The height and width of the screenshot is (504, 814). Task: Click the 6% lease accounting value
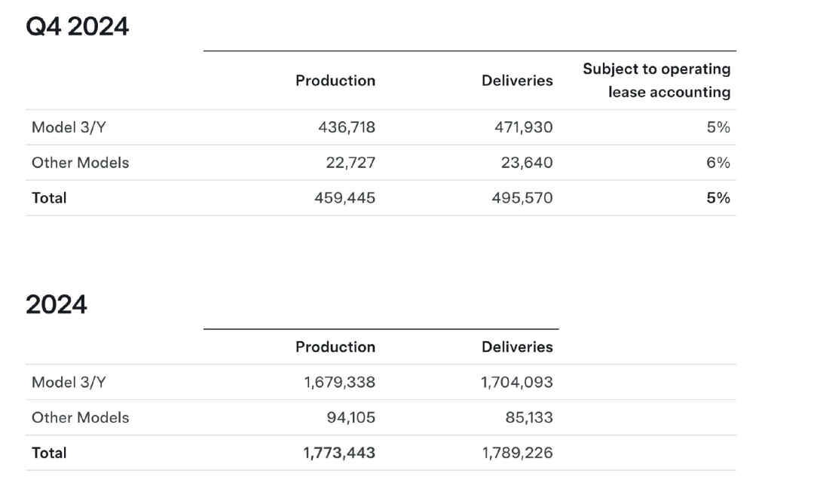[x=718, y=163]
